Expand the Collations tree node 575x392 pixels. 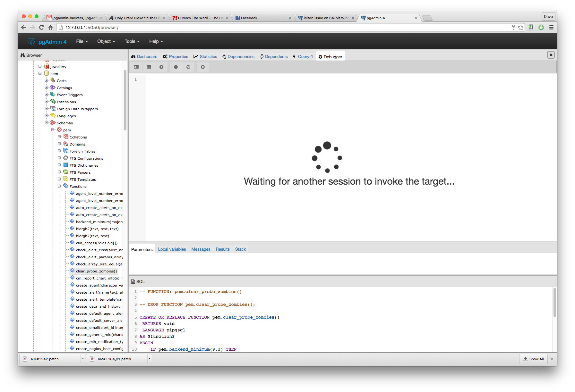click(59, 137)
